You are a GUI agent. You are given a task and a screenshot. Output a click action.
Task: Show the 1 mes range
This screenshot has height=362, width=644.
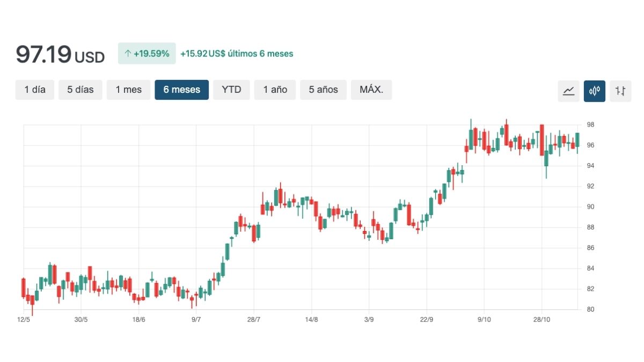(x=128, y=90)
